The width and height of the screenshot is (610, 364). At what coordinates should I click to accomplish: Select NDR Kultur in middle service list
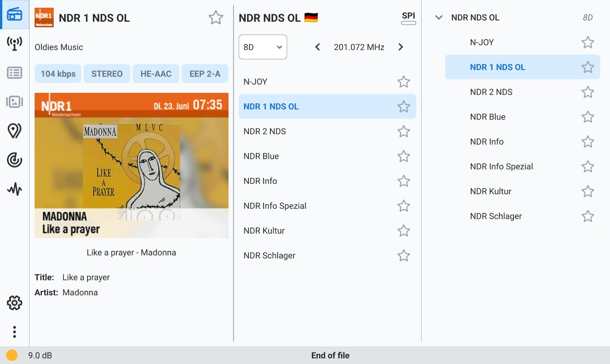pos(327,231)
